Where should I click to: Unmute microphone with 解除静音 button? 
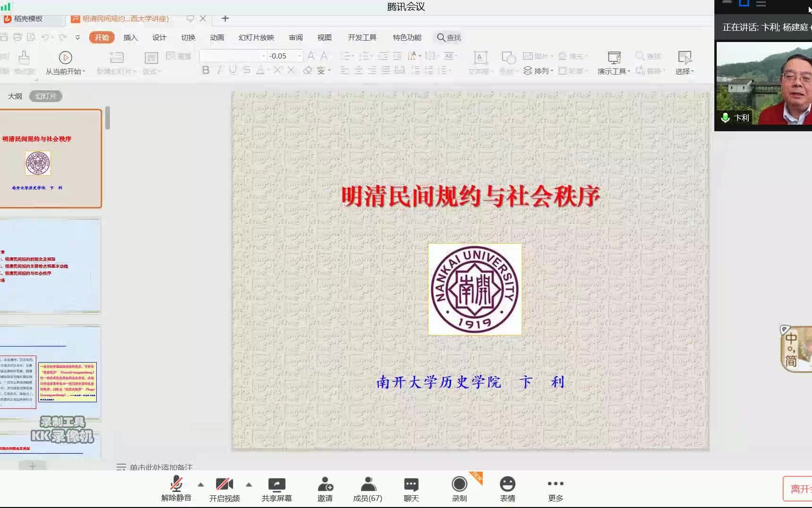(176, 489)
